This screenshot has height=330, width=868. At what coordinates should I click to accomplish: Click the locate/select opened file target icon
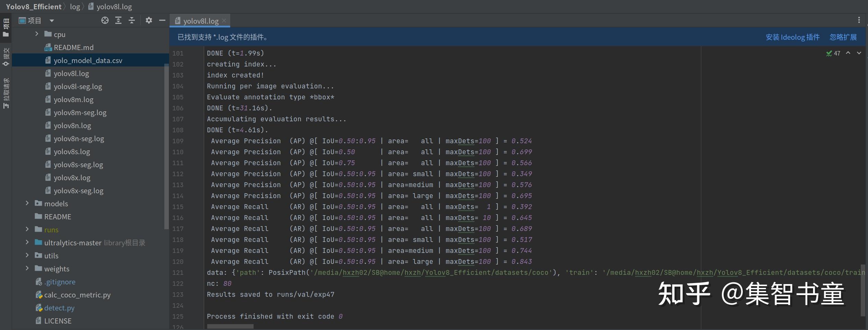105,21
